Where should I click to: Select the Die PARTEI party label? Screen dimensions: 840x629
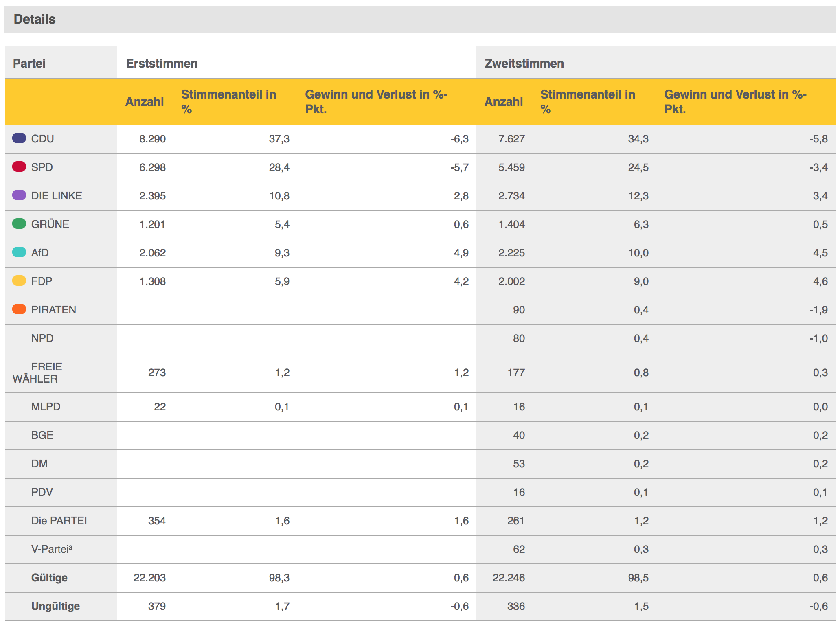59,521
